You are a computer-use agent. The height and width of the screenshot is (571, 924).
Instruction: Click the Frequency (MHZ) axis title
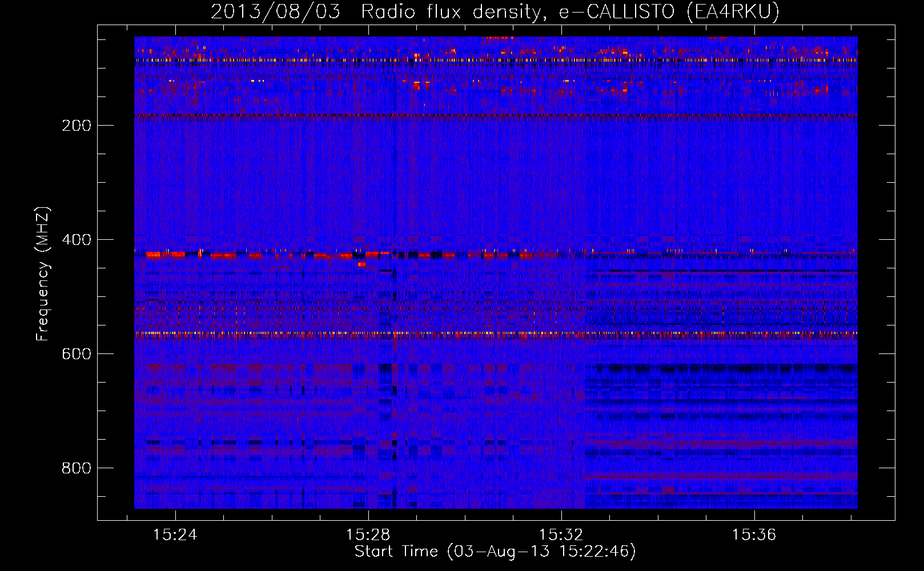pos(43,274)
